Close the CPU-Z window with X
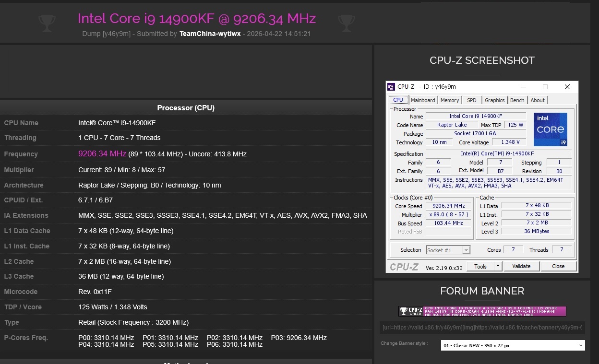The height and width of the screenshot is (364, 599). [x=567, y=87]
